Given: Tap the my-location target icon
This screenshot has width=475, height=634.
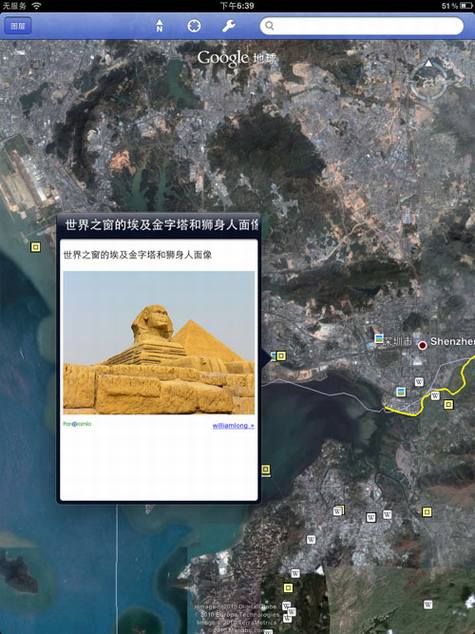Looking at the screenshot, I should [194, 26].
